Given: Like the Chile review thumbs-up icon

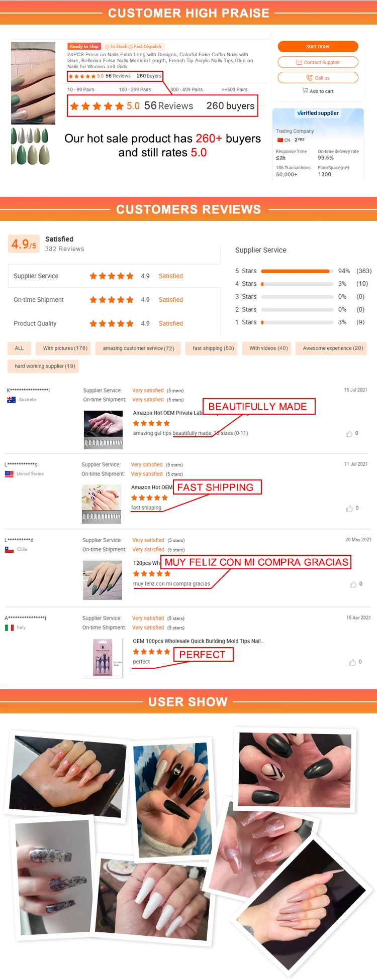Looking at the screenshot, I should tap(353, 584).
